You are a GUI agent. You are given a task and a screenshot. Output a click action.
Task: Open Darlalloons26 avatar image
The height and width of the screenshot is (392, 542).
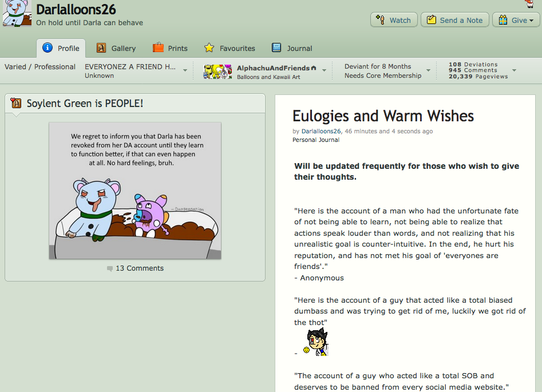point(17,13)
